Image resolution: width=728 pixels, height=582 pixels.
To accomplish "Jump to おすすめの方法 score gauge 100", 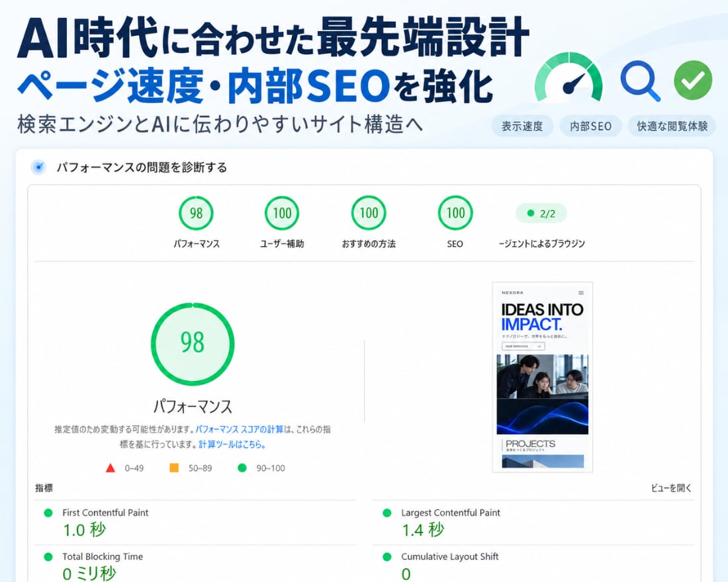I will click(369, 213).
